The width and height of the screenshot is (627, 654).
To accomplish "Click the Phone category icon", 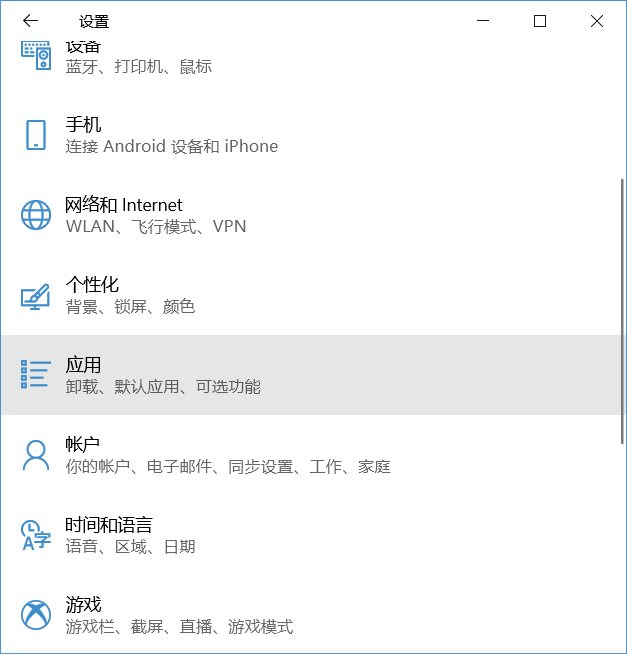I will tap(36, 135).
